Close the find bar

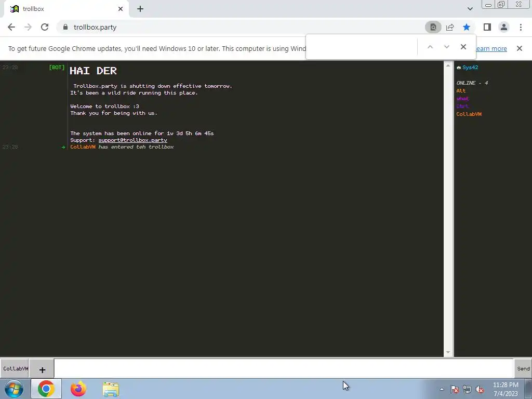tap(463, 47)
